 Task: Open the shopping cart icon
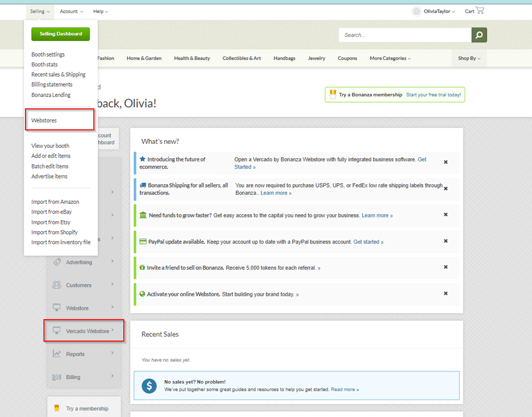[x=480, y=11]
